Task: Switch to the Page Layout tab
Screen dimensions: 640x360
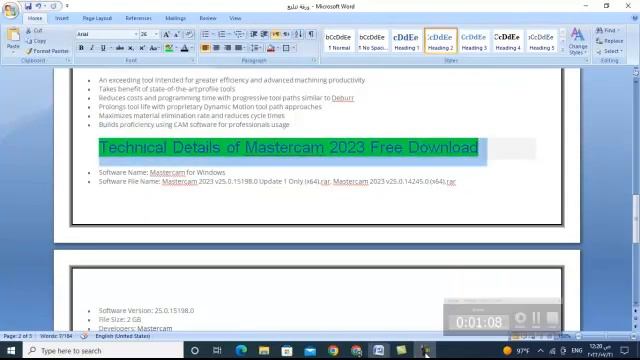Action: [97, 18]
